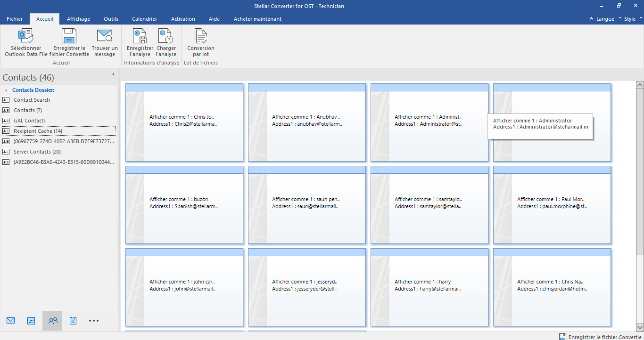
Task: Switch to the Activation tab
Action: [183, 19]
